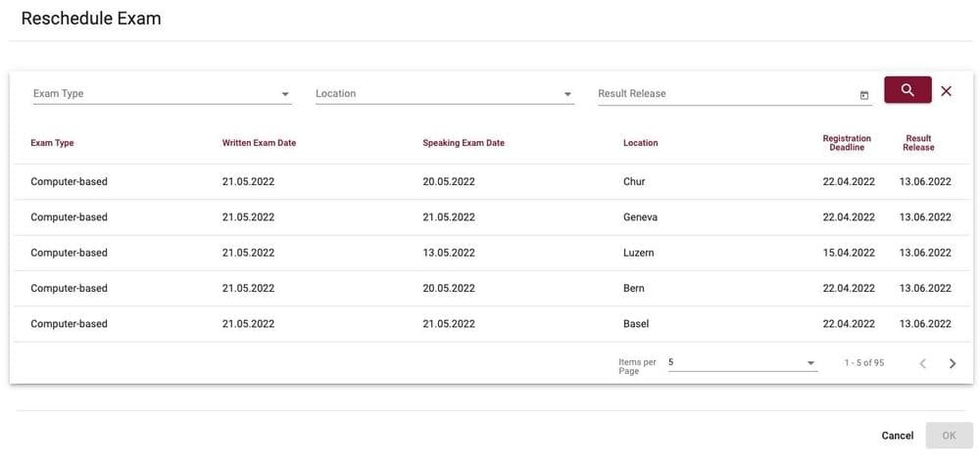The image size is (980, 468).
Task: Clear filters with the X icon
Action: click(x=946, y=91)
